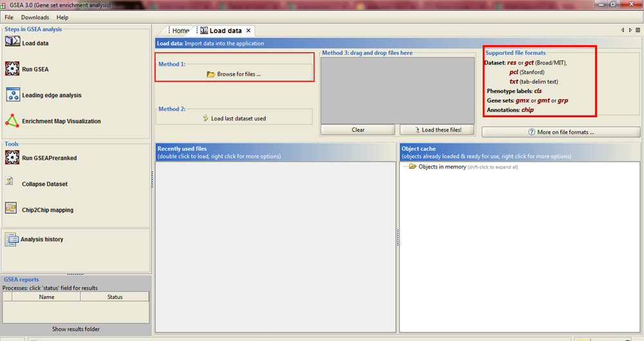This screenshot has height=341, width=644.
Task: Click inside the Recently used files list
Action: (x=276, y=247)
